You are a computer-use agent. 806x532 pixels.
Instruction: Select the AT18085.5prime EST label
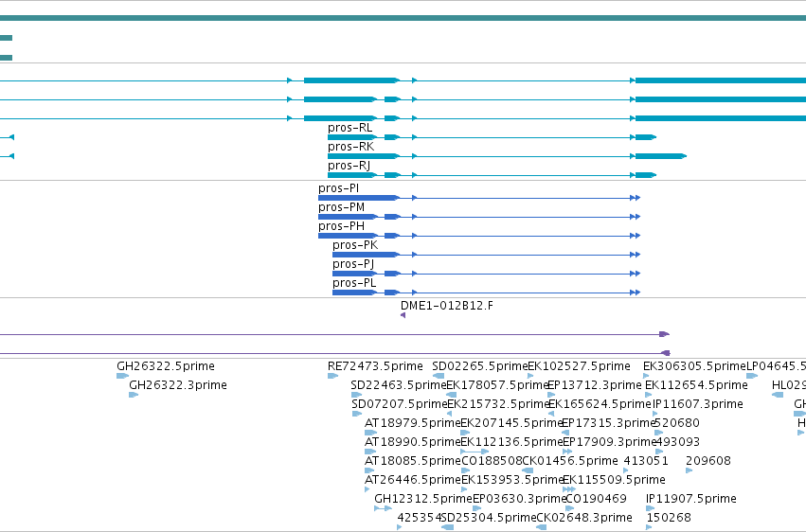pos(412,462)
